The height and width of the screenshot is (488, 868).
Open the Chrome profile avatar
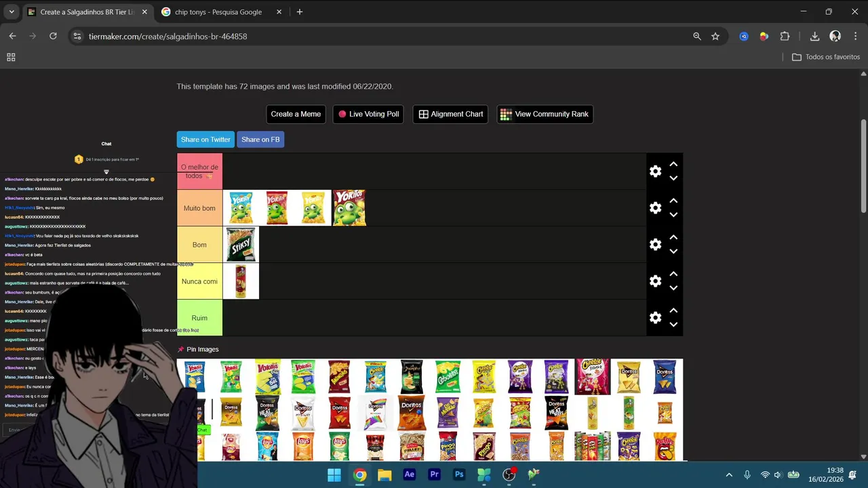coord(835,36)
